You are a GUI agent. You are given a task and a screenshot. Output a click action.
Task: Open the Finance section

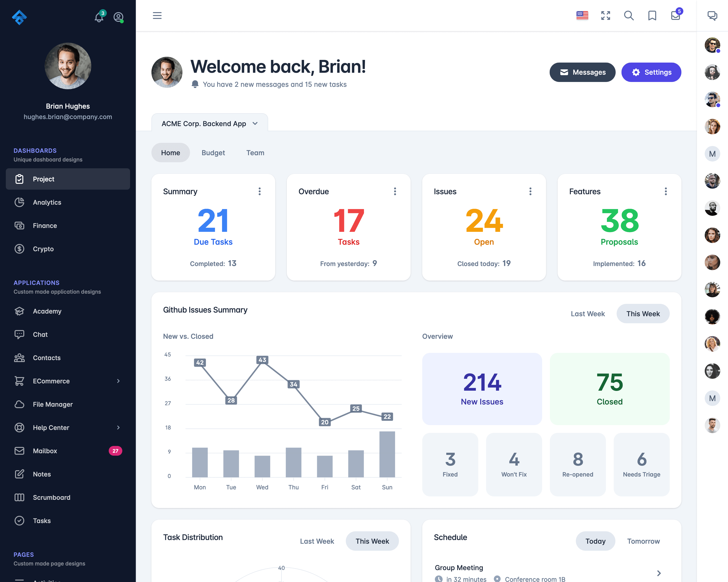[45, 226]
